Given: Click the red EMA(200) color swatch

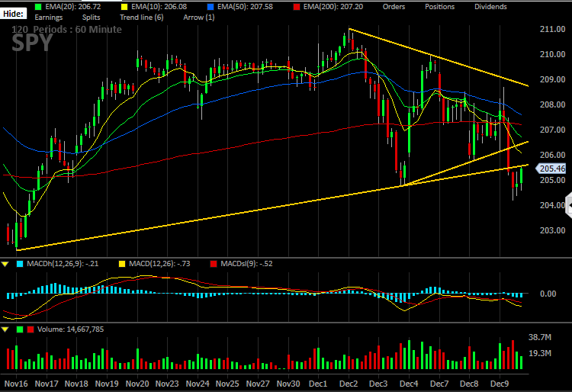Looking at the screenshot, I should coord(296,7).
